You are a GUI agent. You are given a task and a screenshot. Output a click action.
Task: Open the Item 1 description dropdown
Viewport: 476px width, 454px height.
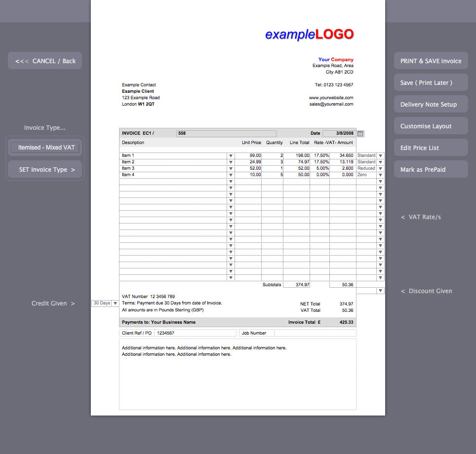click(231, 155)
